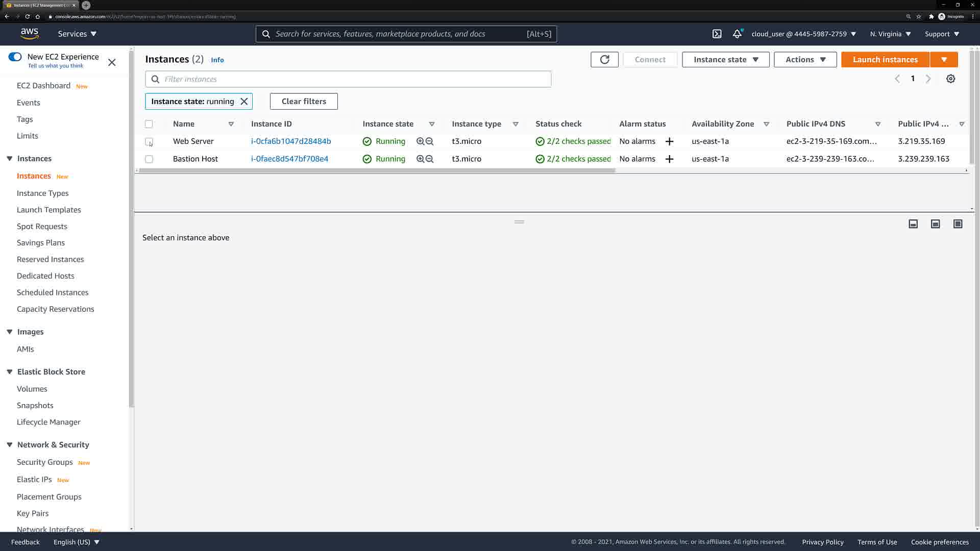Open table preferences gear icon
The image size is (980, 551).
click(x=950, y=79)
